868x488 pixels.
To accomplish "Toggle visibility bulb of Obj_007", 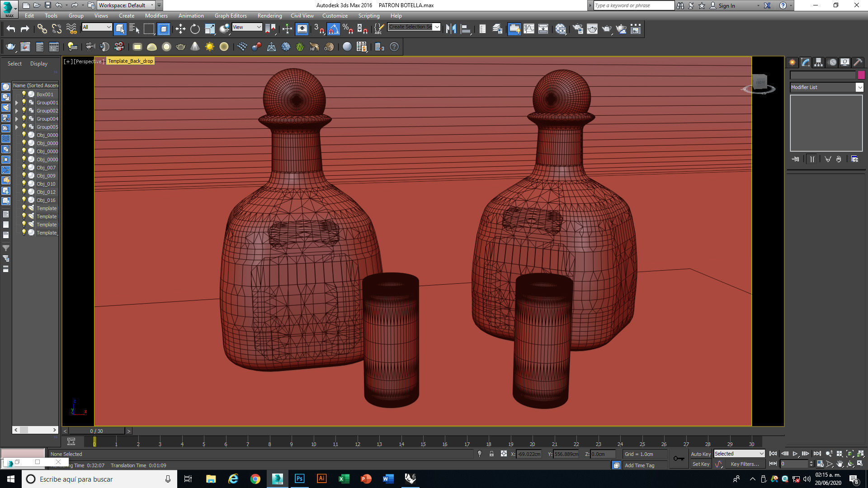I will (x=24, y=167).
